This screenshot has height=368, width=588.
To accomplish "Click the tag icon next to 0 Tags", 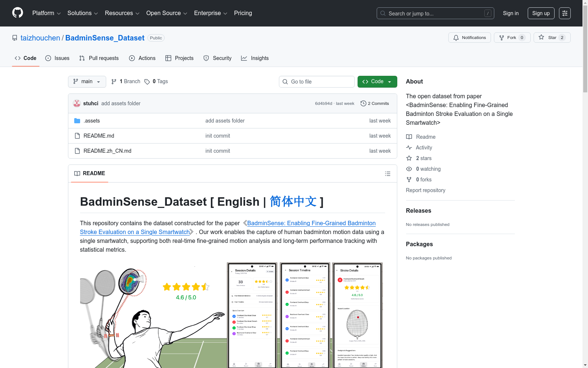I will pos(147,82).
